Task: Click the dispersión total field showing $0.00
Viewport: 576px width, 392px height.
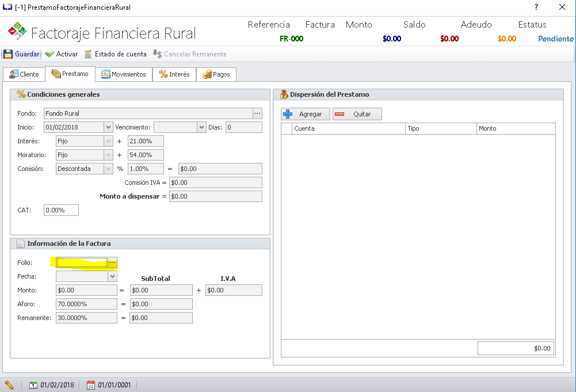Action: [x=516, y=348]
